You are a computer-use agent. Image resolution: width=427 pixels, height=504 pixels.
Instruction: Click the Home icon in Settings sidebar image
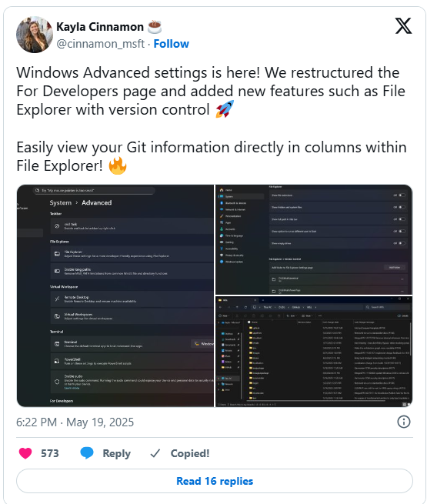pyautogui.click(x=222, y=190)
